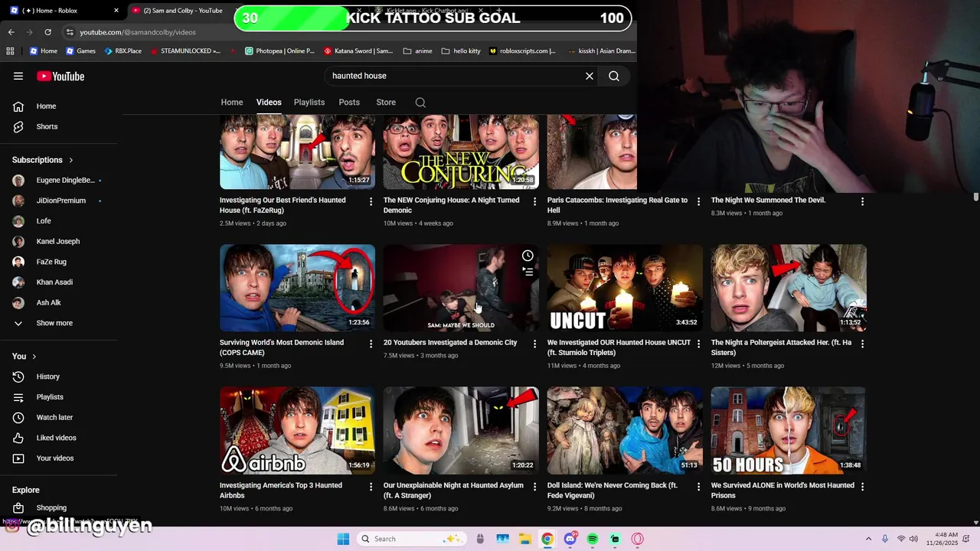Open more options for Haunted Asylum video

534,486
